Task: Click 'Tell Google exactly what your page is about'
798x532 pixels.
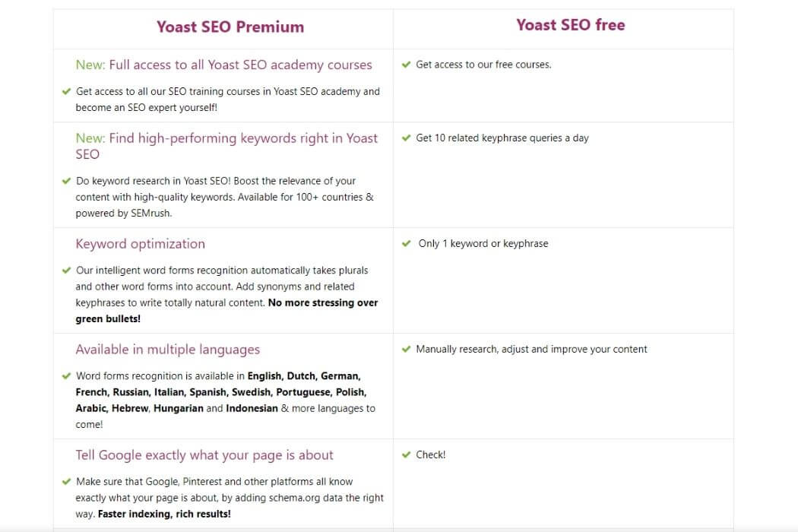Action: click(204, 455)
